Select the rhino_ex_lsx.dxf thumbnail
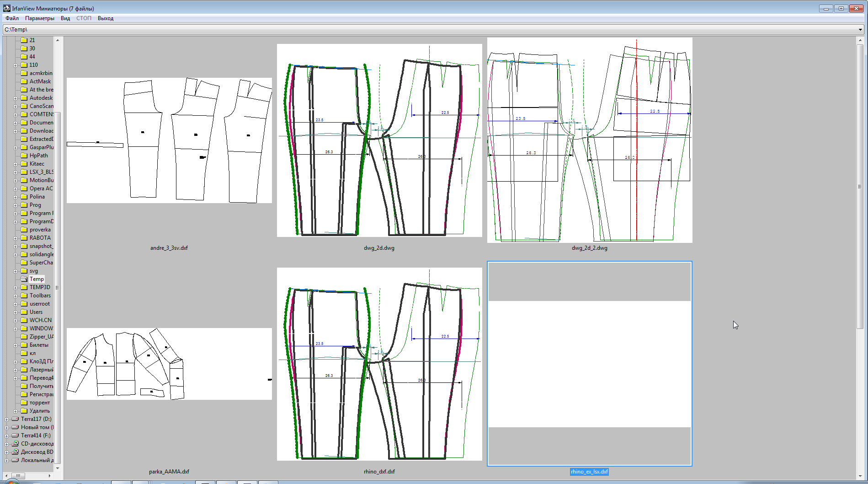This screenshot has width=868, height=484. pos(590,364)
